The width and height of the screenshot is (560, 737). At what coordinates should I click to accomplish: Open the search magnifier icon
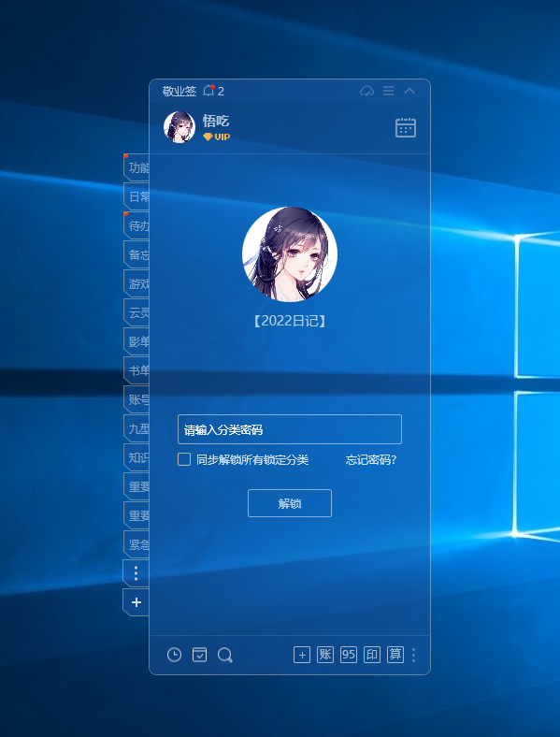click(x=225, y=656)
